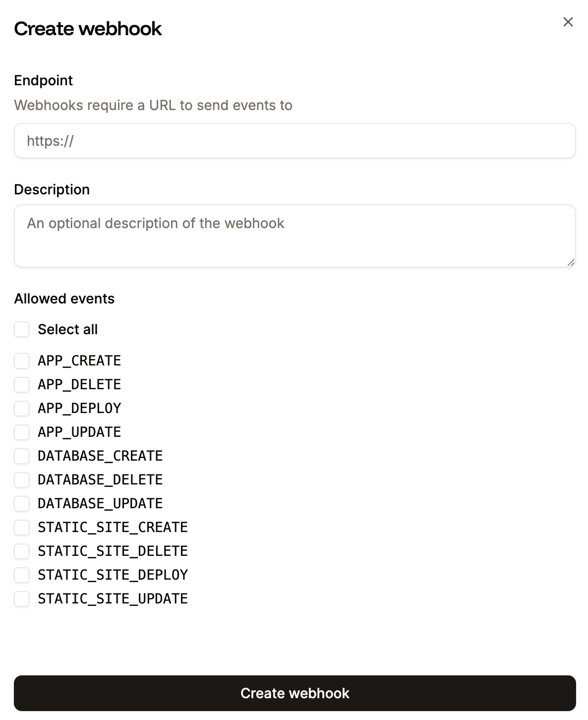Enable the STATIC_SITE_CREATE event
This screenshot has width=588, height=720.
coord(22,527)
